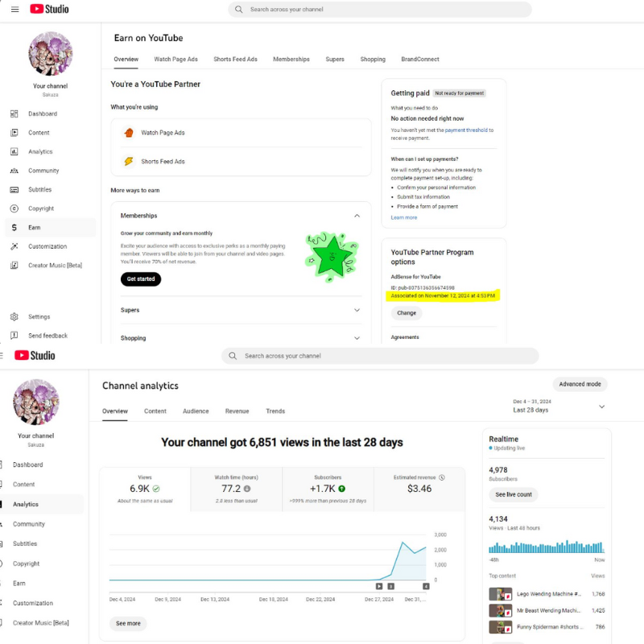Select Earn dollar icon in top sidebar
Image resolution: width=644 pixels, height=644 pixels.
click(x=14, y=228)
